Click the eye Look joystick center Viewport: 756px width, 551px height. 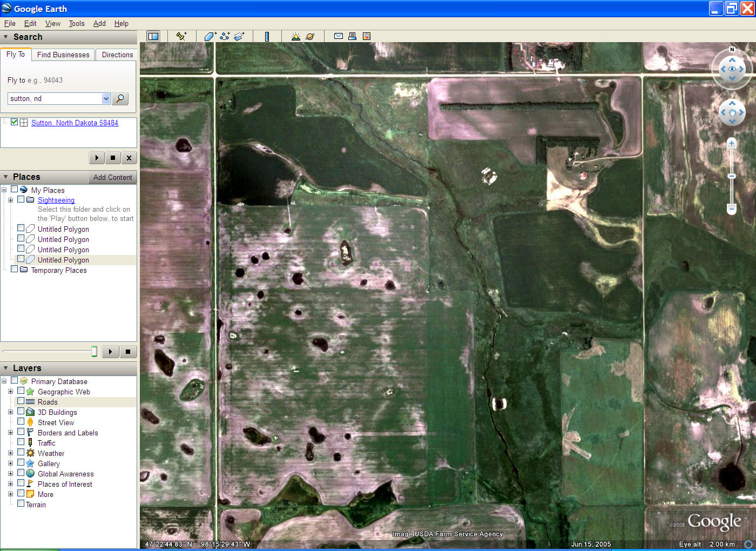[x=732, y=69]
